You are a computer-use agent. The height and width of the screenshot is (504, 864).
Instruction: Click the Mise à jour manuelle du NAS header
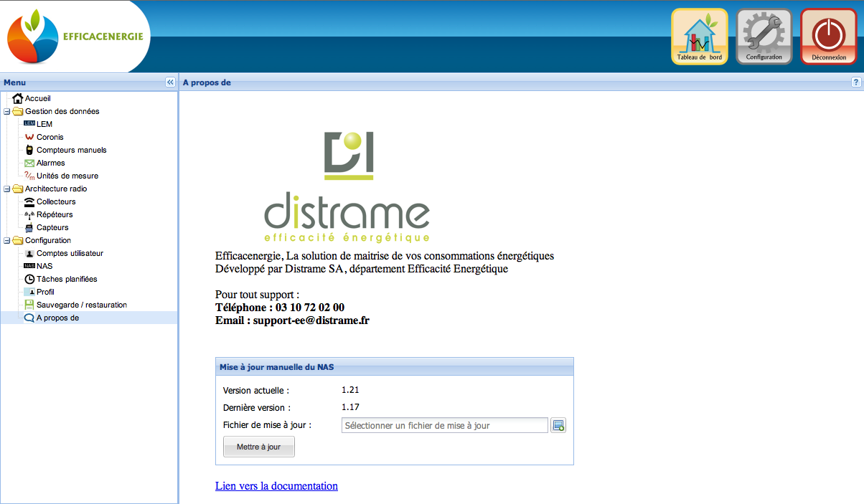point(395,366)
